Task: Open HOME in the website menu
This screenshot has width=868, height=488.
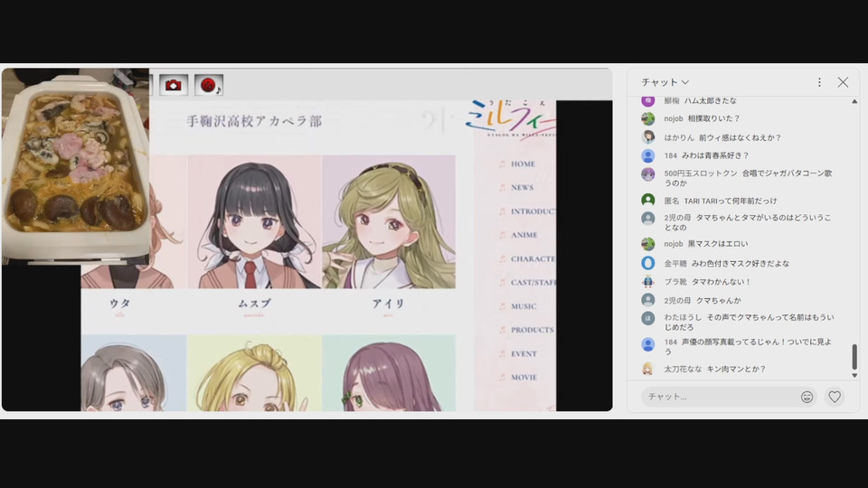Action: click(523, 164)
